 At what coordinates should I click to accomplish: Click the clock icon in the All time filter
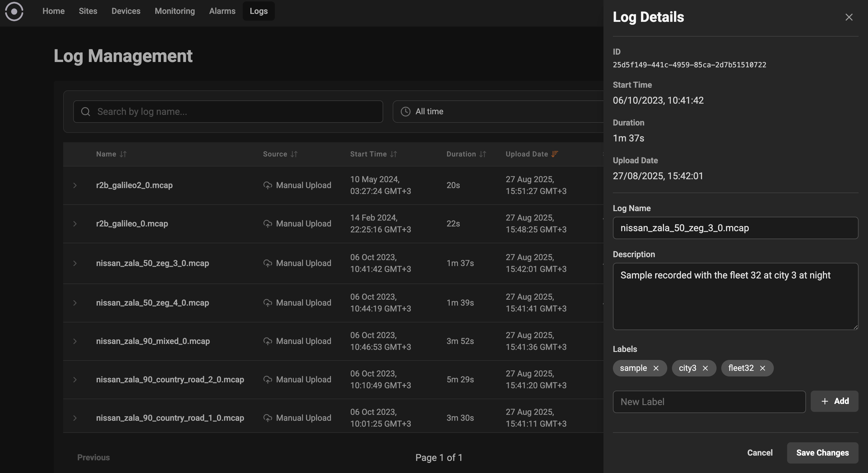click(406, 112)
